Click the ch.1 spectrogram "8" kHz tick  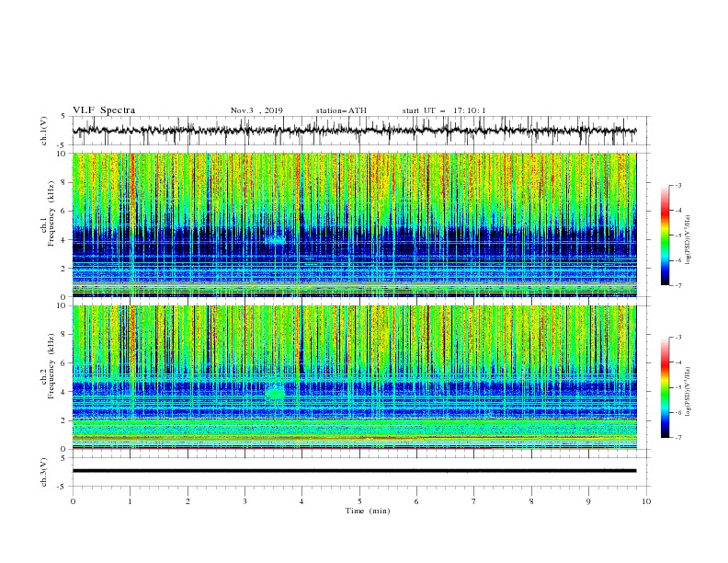[x=64, y=182]
